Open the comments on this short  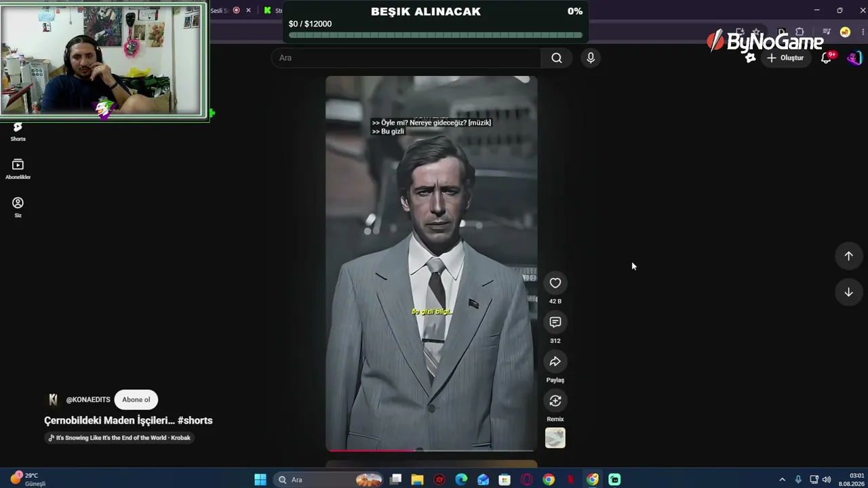click(x=555, y=322)
